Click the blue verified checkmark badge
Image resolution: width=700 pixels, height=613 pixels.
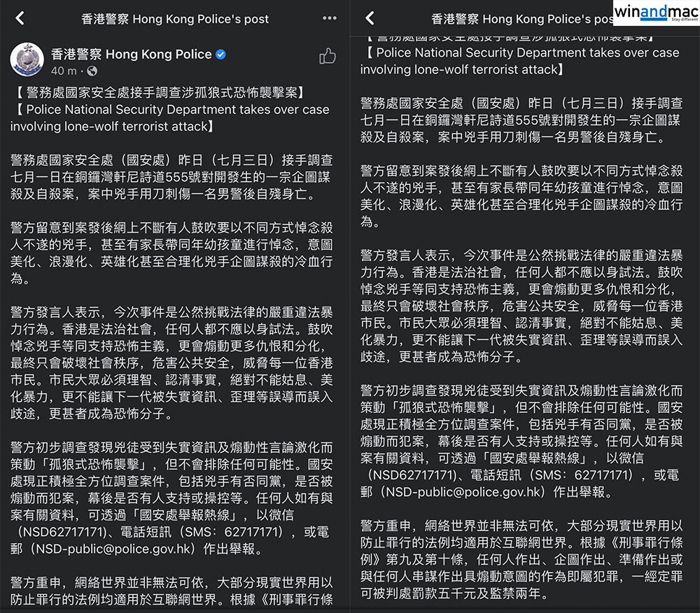(221, 55)
